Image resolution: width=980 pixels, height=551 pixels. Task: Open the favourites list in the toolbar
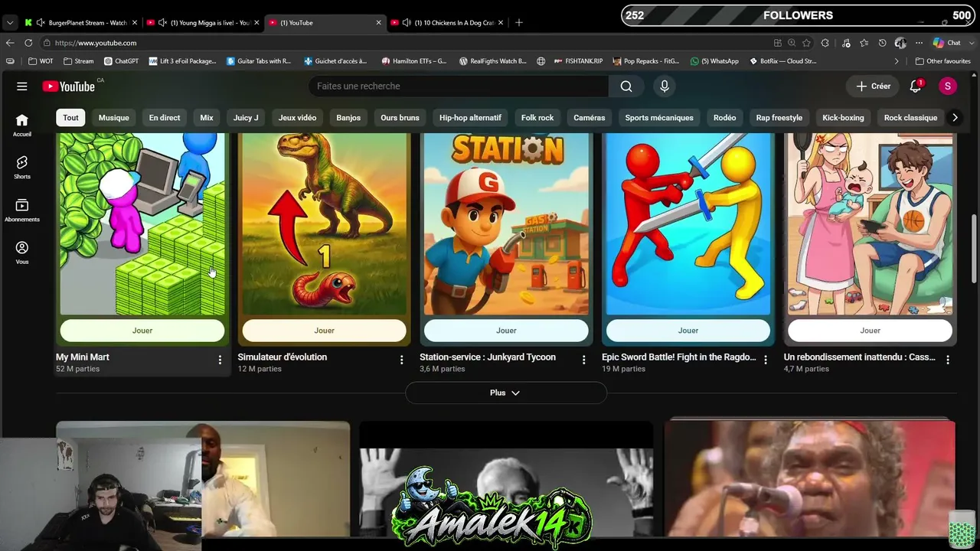point(864,43)
